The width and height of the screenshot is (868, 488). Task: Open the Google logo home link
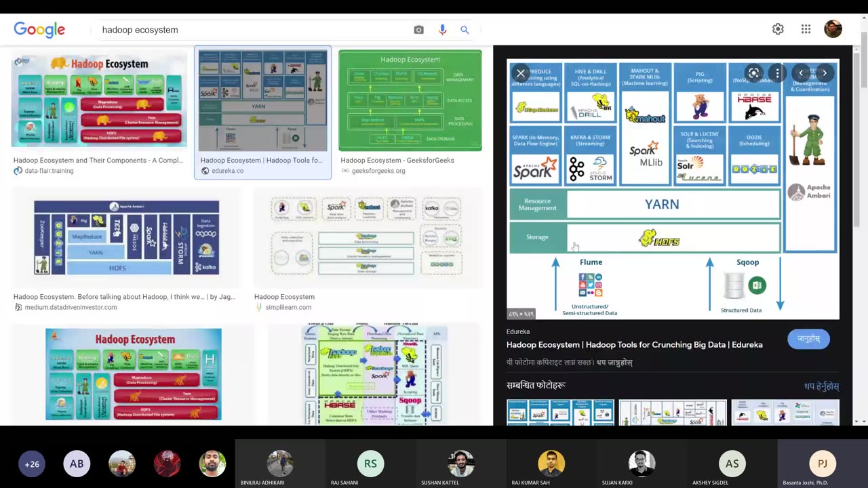(x=39, y=29)
